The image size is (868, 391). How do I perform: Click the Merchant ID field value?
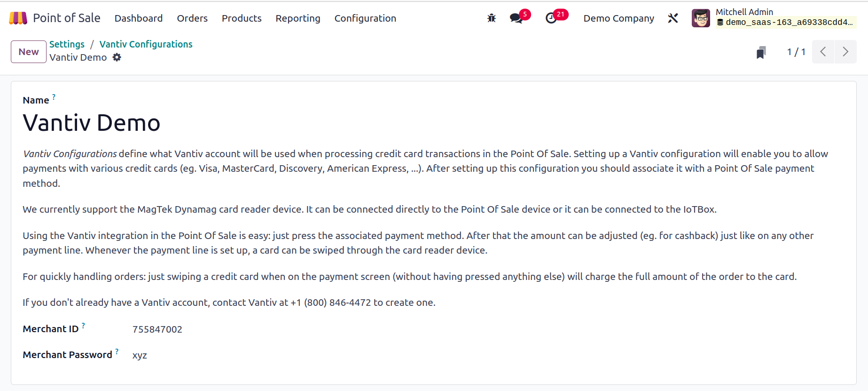tap(157, 329)
